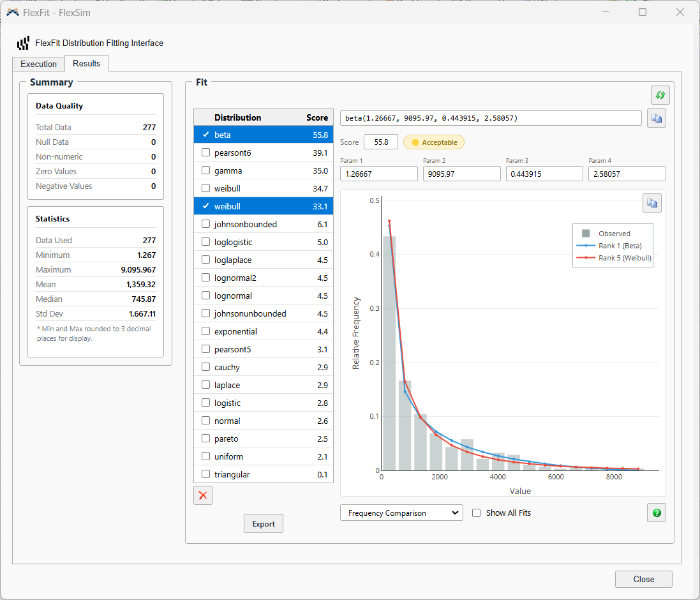
Task: Switch to the Execution tab
Action: [38, 64]
